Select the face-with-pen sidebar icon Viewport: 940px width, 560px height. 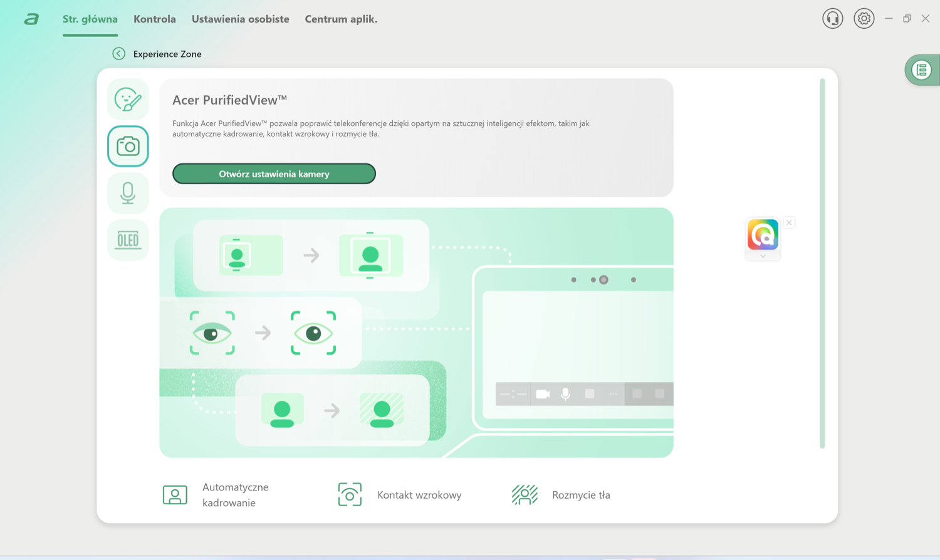pyautogui.click(x=128, y=100)
